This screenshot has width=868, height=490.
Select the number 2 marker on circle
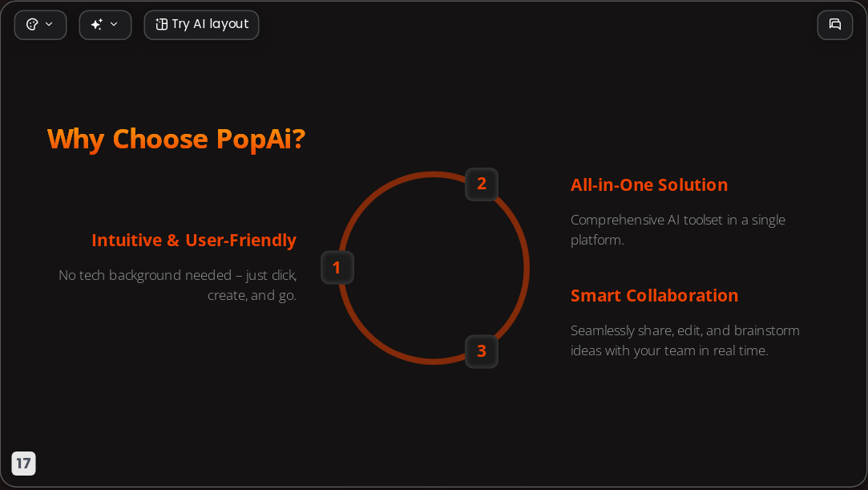pyautogui.click(x=482, y=184)
